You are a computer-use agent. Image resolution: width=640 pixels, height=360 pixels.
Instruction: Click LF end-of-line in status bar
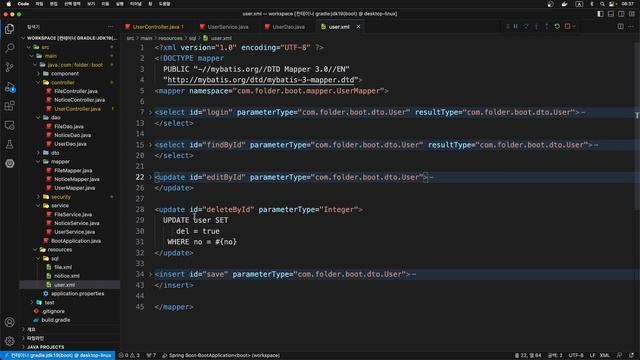point(592,356)
